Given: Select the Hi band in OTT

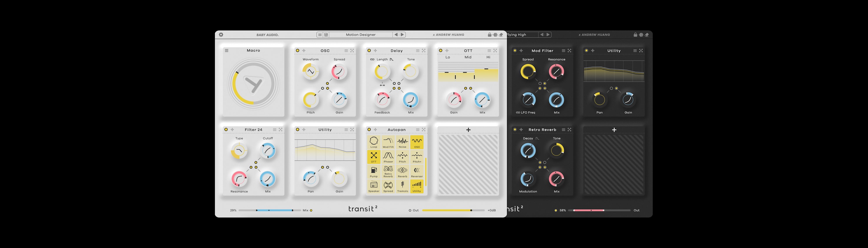Looking at the screenshot, I should (x=488, y=57).
